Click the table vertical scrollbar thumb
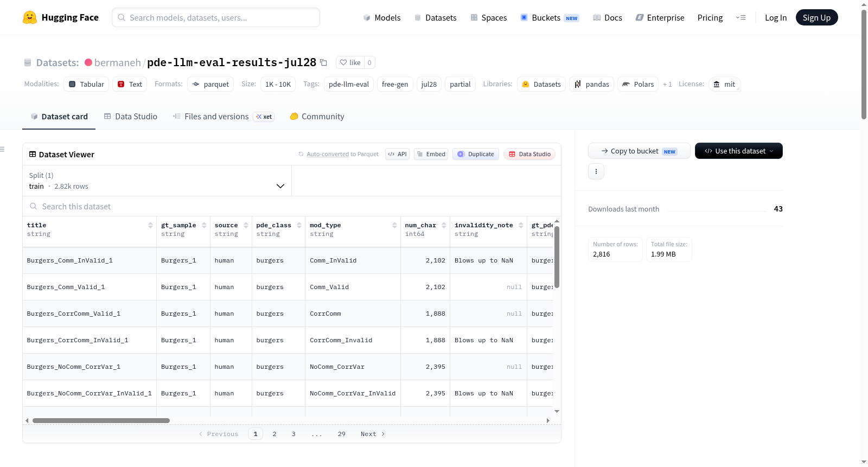 click(x=557, y=257)
